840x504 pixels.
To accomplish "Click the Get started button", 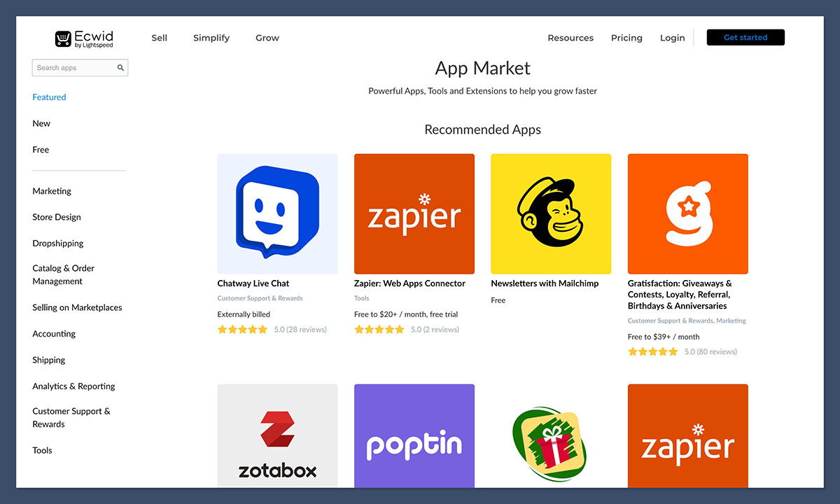I will [745, 37].
